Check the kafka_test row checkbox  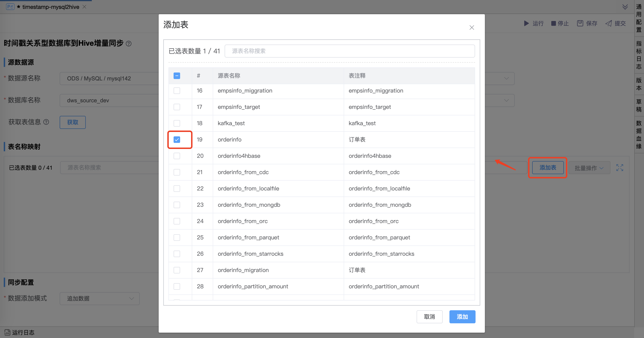click(177, 123)
